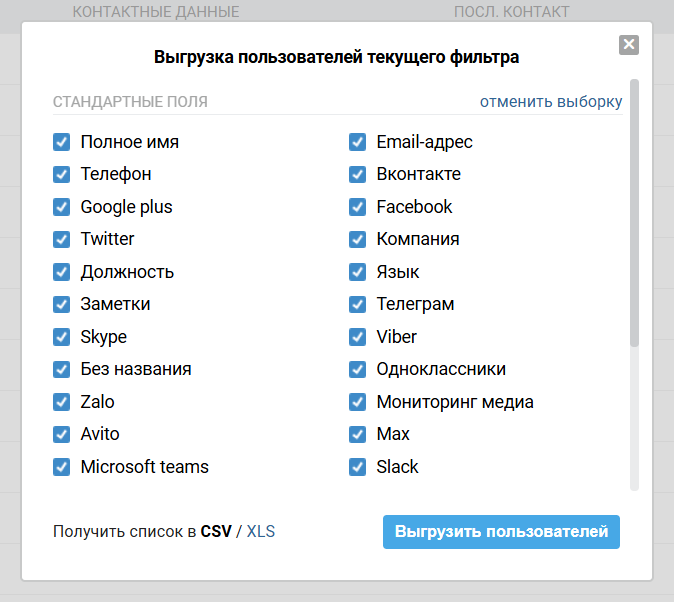674x602 pixels.
Task: Toggle the Компания checkbox
Action: point(358,239)
